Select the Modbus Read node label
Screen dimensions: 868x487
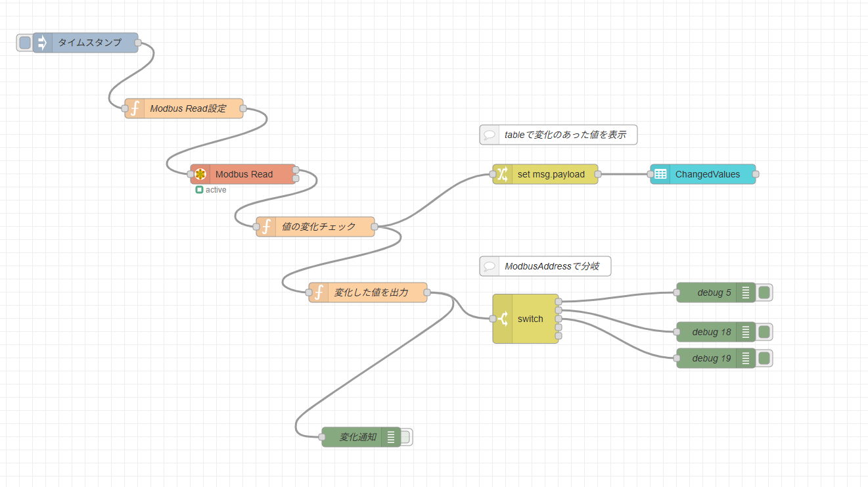244,174
